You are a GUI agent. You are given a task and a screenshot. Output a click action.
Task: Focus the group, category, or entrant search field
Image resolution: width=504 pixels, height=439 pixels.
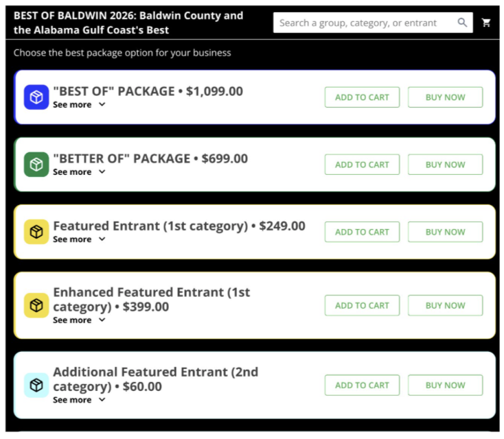pyautogui.click(x=364, y=23)
